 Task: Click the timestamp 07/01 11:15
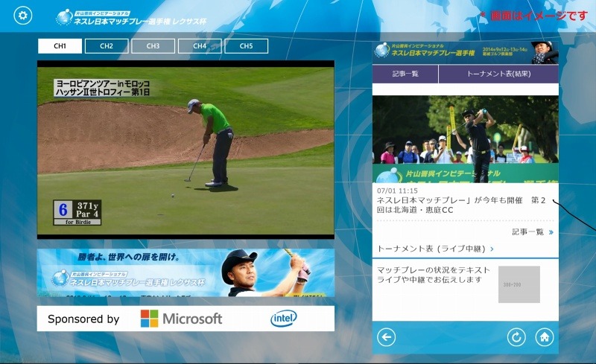point(397,191)
